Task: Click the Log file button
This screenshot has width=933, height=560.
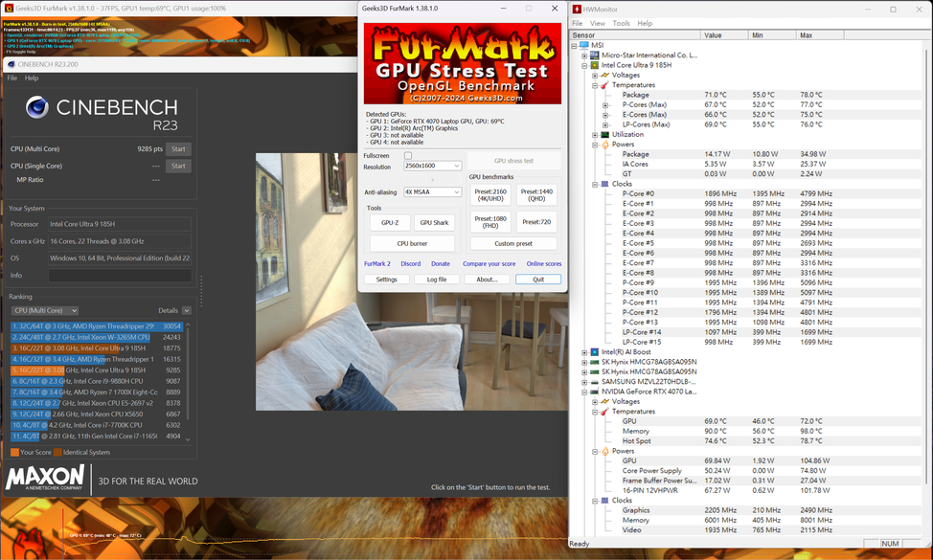Action: pyautogui.click(x=437, y=280)
